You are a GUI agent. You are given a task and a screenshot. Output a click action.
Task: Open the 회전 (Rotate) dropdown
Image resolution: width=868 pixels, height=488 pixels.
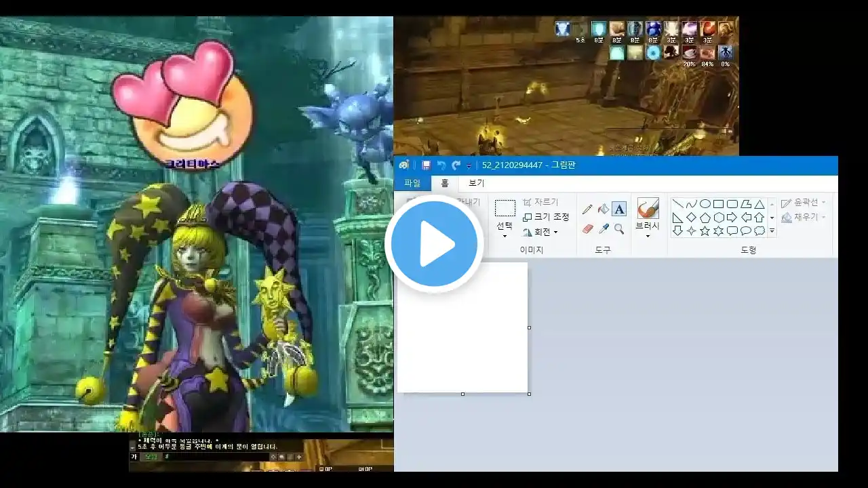pyautogui.click(x=556, y=232)
